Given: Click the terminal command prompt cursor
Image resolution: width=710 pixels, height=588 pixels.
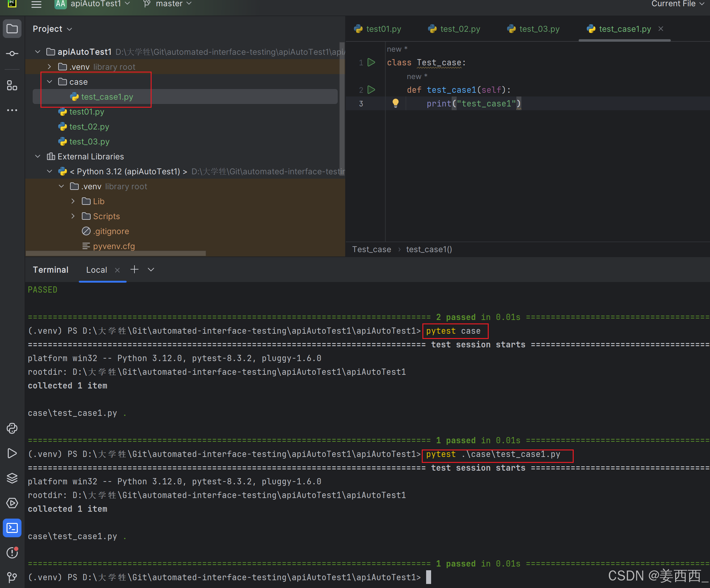Looking at the screenshot, I should pos(428,577).
